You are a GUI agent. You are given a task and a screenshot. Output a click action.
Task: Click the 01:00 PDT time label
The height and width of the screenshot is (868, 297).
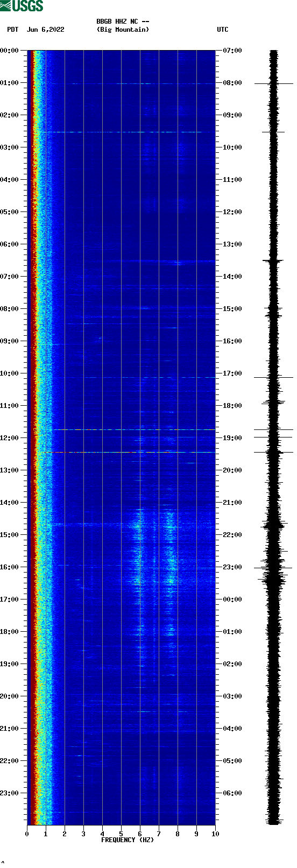(10, 83)
